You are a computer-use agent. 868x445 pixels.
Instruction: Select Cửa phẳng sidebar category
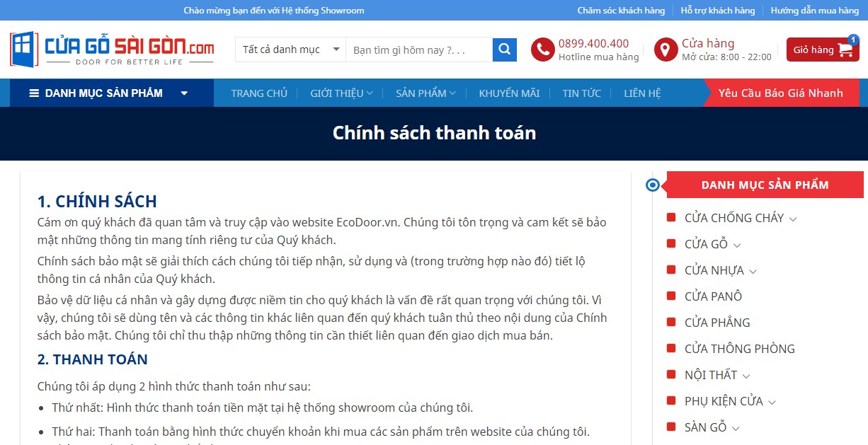pyautogui.click(x=717, y=323)
